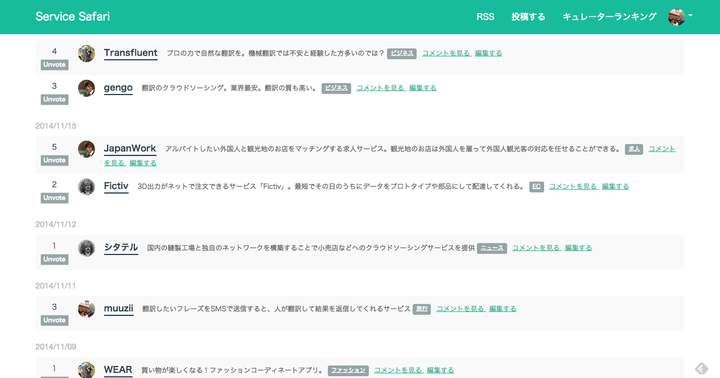Click the 求人 tag on JapanWork
Image resolution: width=720 pixels, height=378 pixels.
[634, 149]
